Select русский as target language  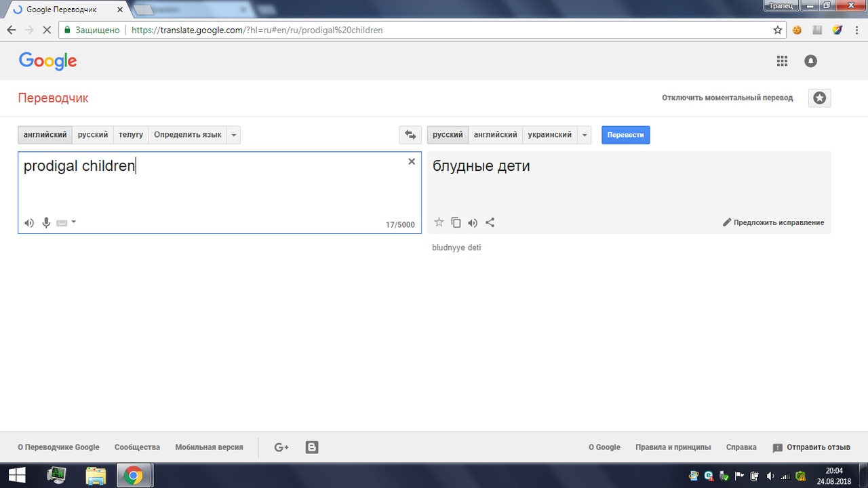(x=448, y=135)
